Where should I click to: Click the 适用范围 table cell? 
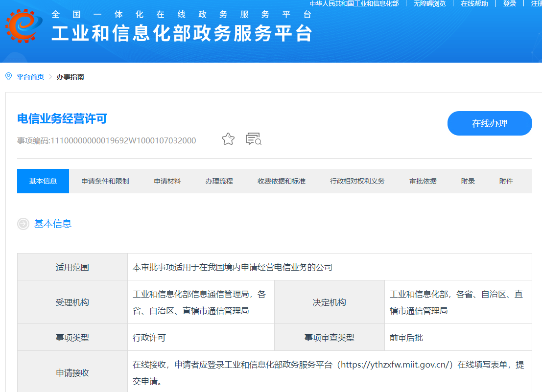click(x=72, y=267)
